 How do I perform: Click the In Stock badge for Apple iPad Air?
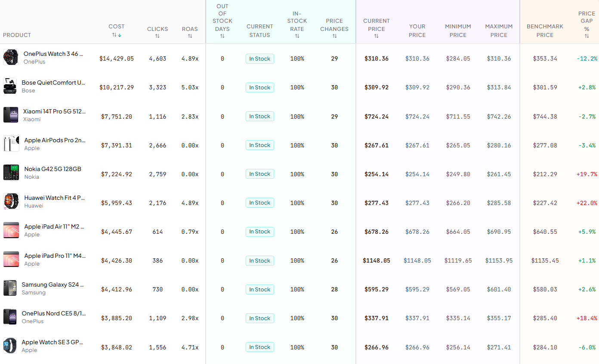[x=259, y=232]
